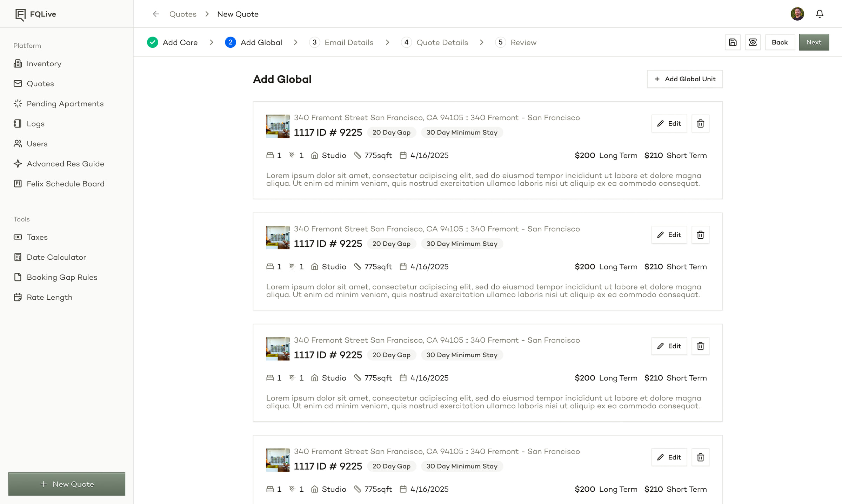Image resolution: width=842 pixels, height=504 pixels.
Task: Open Felix Schedule Board
Action: (59, 183)
